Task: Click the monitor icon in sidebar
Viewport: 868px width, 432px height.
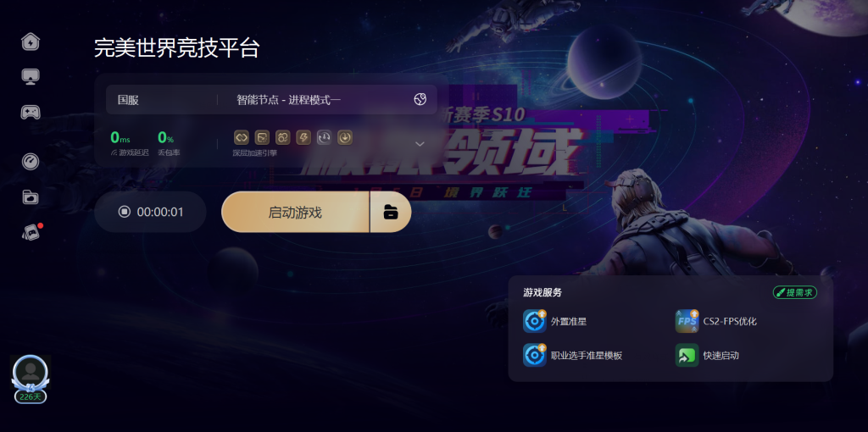Action: (x=31, y=76)
